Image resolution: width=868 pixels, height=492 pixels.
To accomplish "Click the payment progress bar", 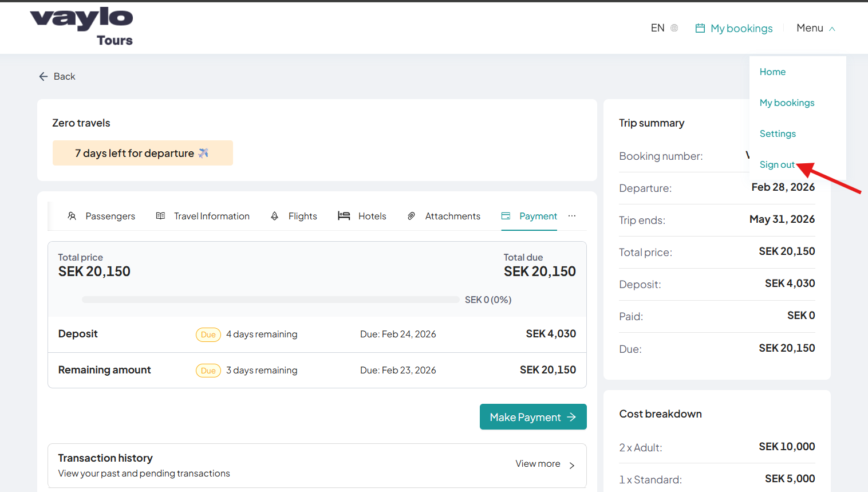I will 270,300.
